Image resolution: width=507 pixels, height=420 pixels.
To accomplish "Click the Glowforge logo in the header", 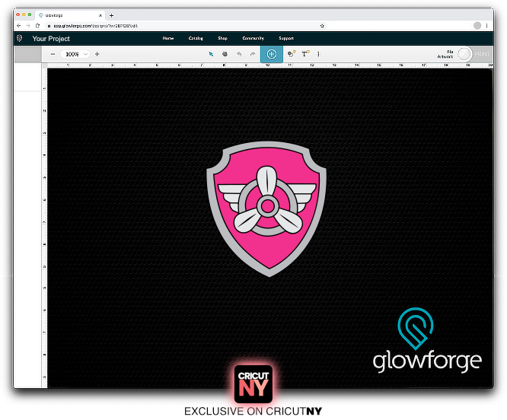I will [x=19, y=39].
